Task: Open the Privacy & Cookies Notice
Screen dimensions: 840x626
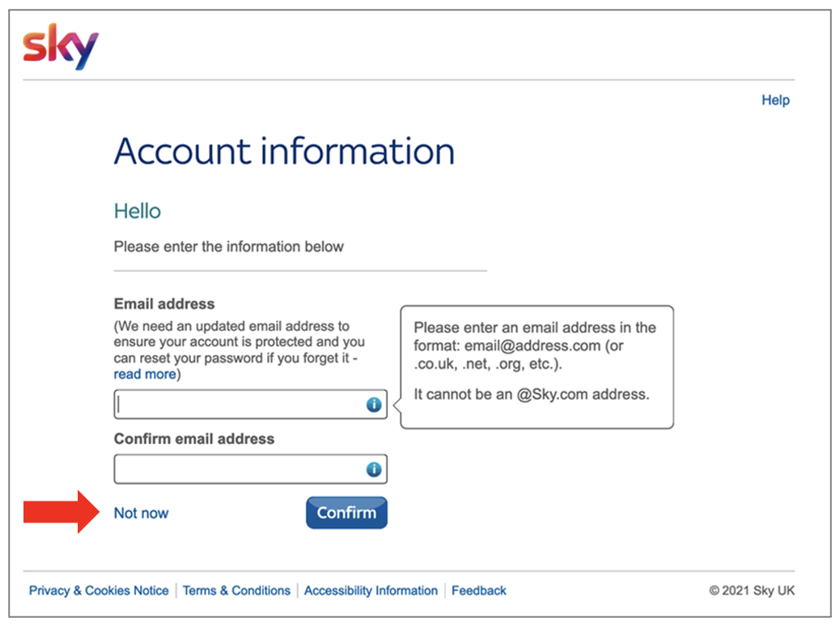Action: 98,590
